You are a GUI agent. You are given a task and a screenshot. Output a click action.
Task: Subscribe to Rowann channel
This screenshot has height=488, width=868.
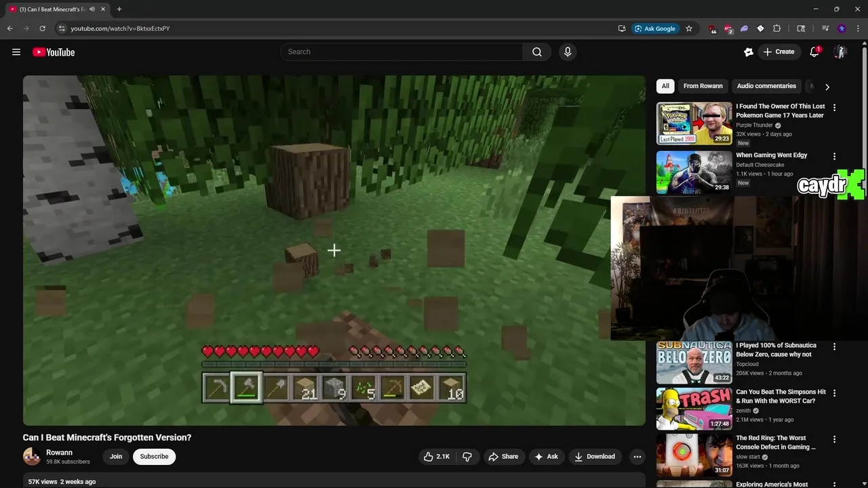(154, 456)
